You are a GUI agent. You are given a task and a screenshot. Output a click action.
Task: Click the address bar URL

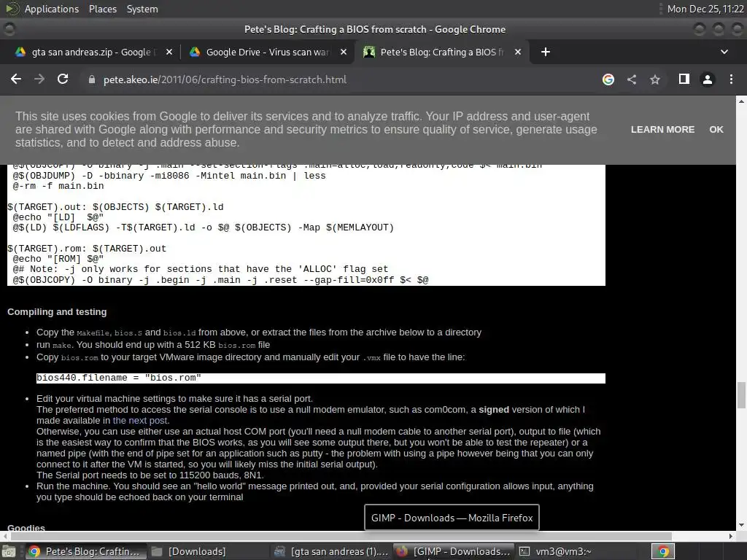click(225, 79)
